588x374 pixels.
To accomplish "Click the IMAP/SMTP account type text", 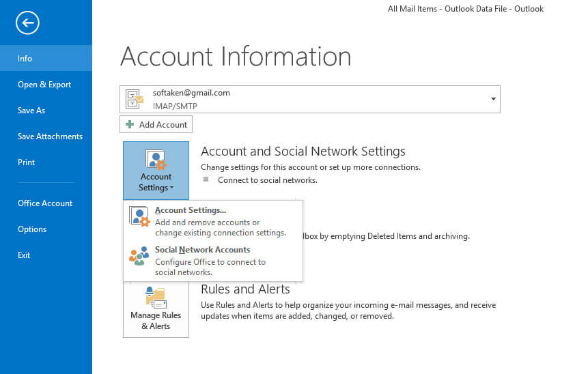I will pyautogui.click(x=175, y=106).
